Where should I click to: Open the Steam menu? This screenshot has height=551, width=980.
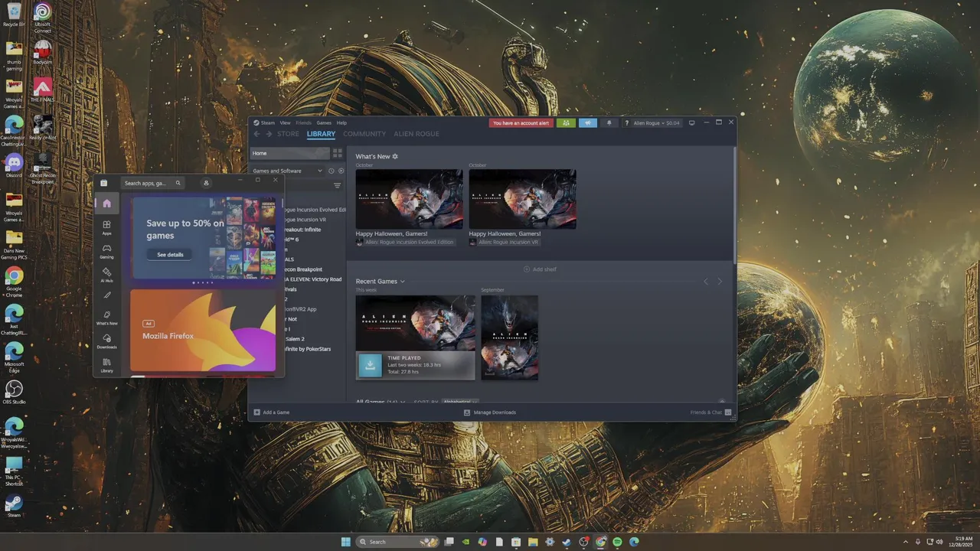(x=265, y=122)
